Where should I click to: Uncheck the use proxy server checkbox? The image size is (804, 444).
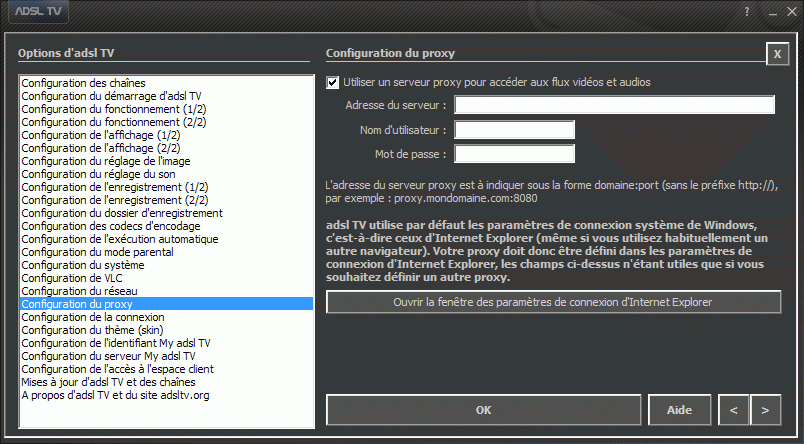[x=333, y=82]
